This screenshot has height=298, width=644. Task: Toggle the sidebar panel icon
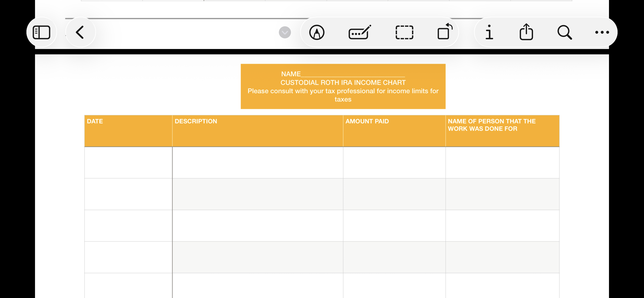41,32
